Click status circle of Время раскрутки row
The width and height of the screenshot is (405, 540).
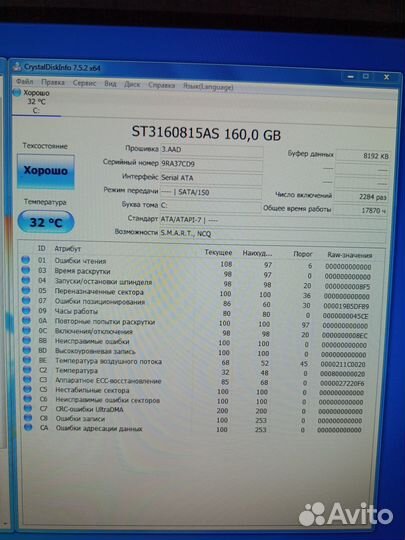pyautogui.click(x=26, y=270)
